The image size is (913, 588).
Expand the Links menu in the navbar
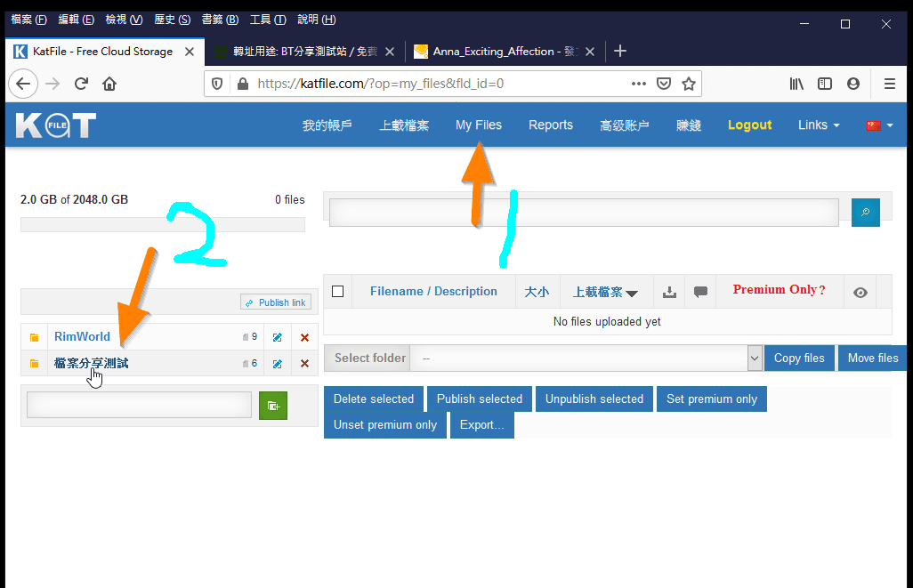[817, 125]
